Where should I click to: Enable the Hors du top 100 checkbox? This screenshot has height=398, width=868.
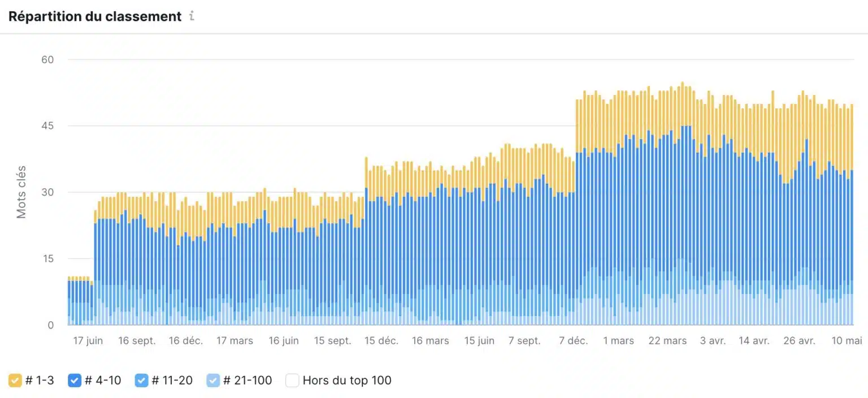click(292, 380)
